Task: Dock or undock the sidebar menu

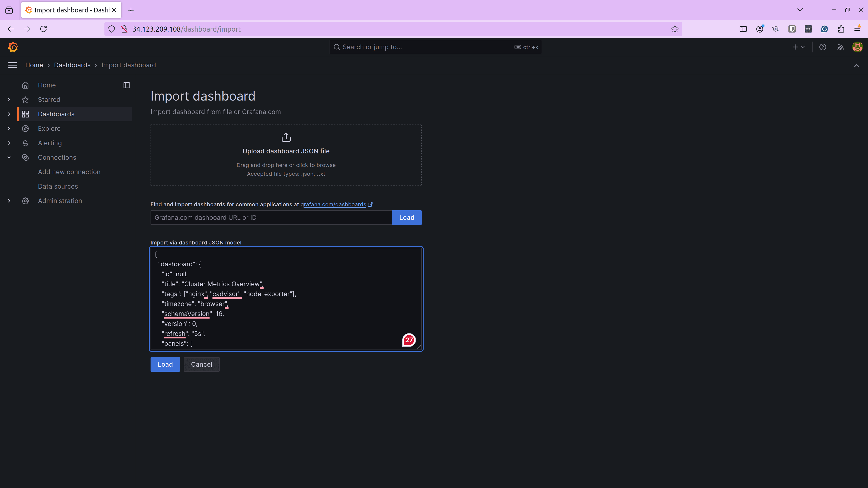Action: [x=126, y=85]
